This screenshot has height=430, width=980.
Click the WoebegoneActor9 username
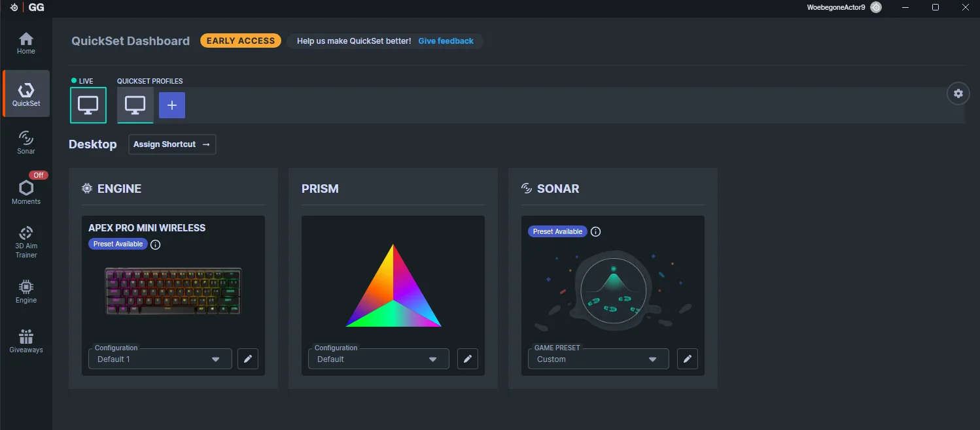pyautogui.click(x=837, y=7)
